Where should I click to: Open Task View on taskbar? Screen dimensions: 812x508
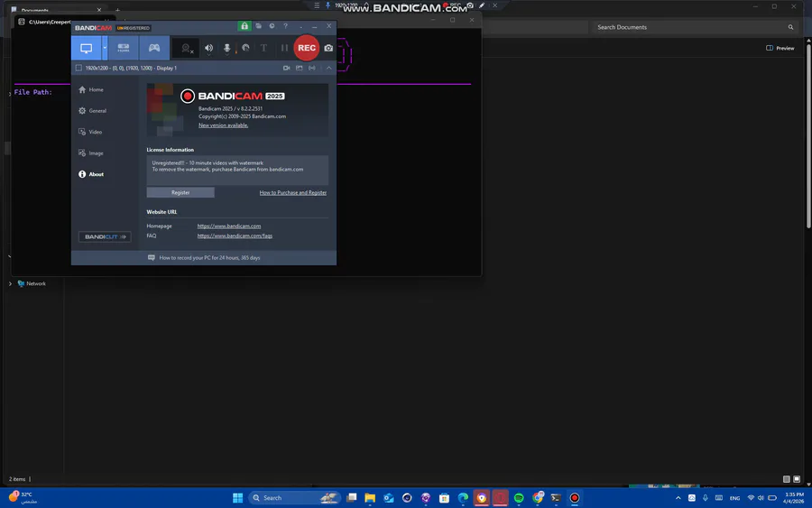pyautogui.click(x=352, y=498)
